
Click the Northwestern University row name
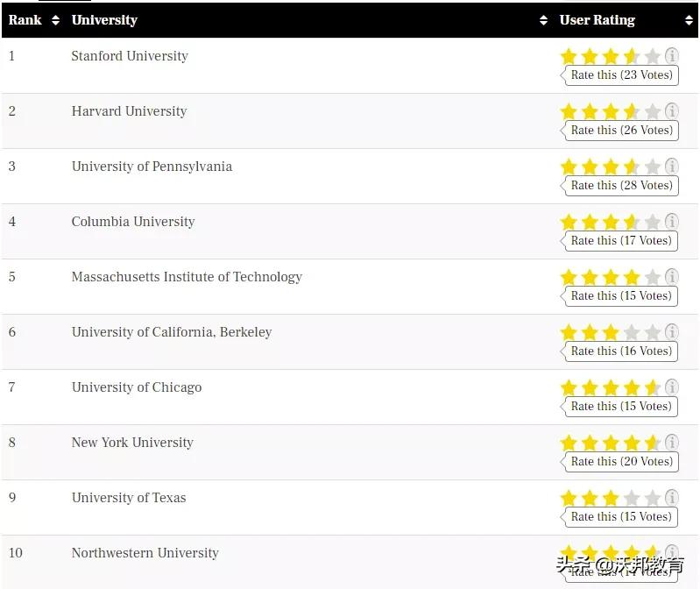tap(145, 553)
